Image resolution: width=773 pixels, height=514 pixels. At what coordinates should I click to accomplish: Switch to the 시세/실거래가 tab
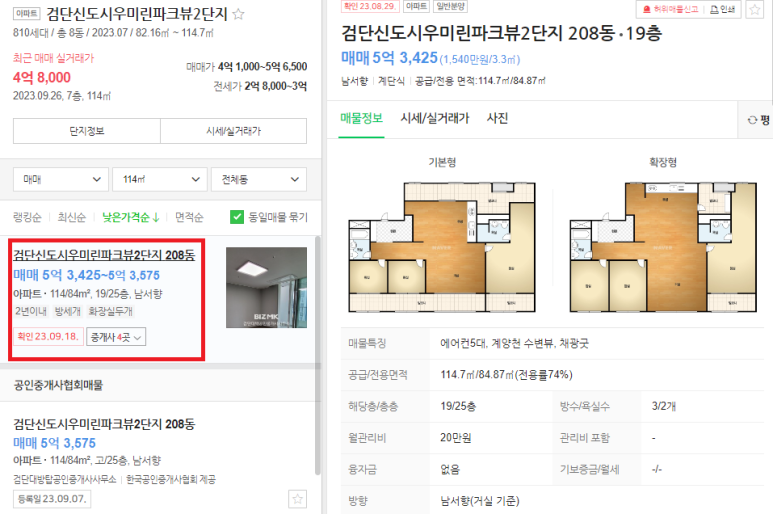[x=434, y=118]
